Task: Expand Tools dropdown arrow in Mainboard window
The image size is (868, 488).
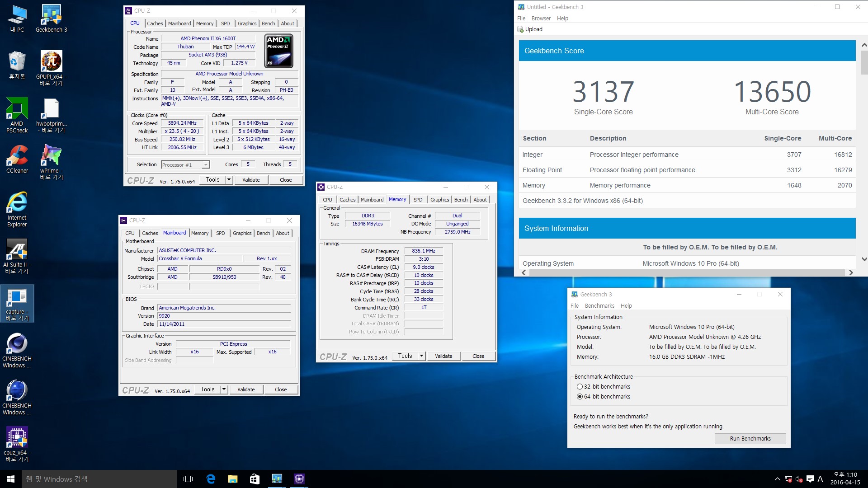Action: 224,389
